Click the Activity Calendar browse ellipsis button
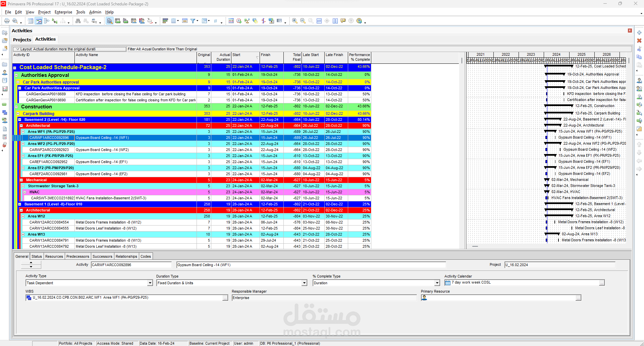The width and height of the screenshot is (644, 346). 602,283
